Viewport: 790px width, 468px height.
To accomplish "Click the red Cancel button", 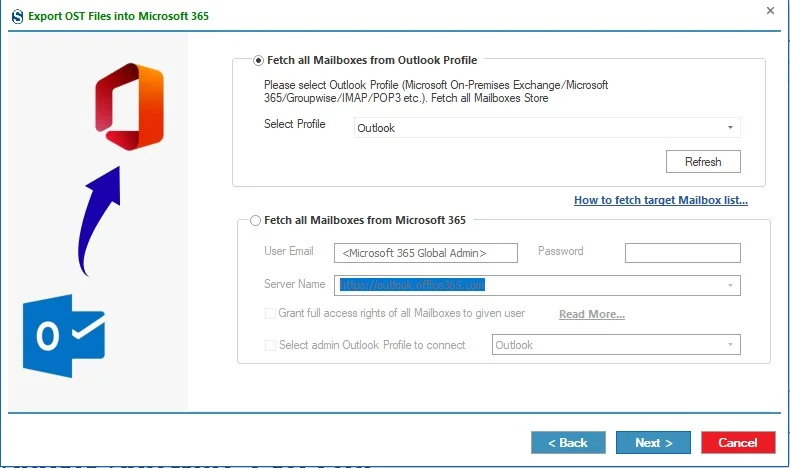I will point(738,443).
